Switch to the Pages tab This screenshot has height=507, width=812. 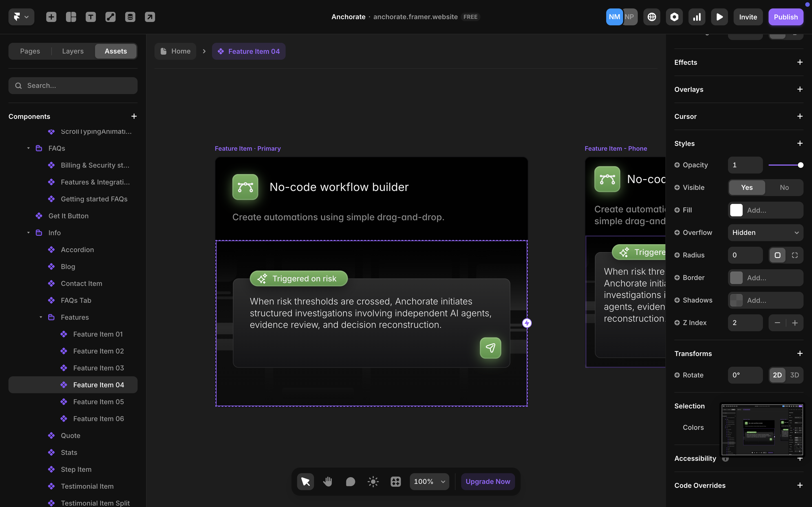click(30, 51)
